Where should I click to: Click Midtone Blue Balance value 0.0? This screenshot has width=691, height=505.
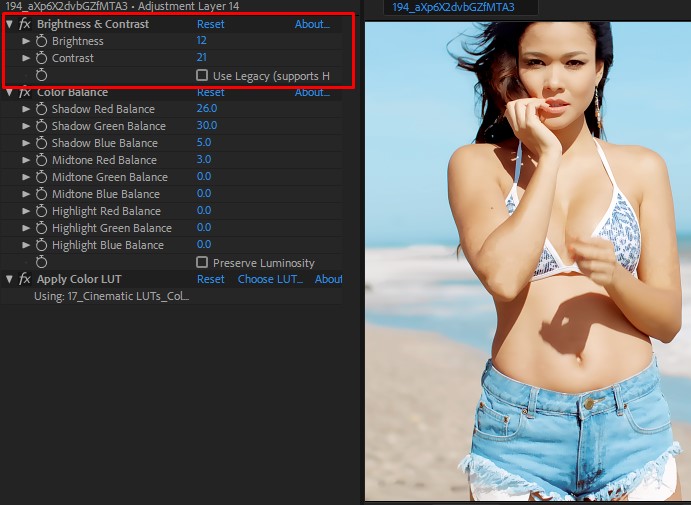coord(204,193)
